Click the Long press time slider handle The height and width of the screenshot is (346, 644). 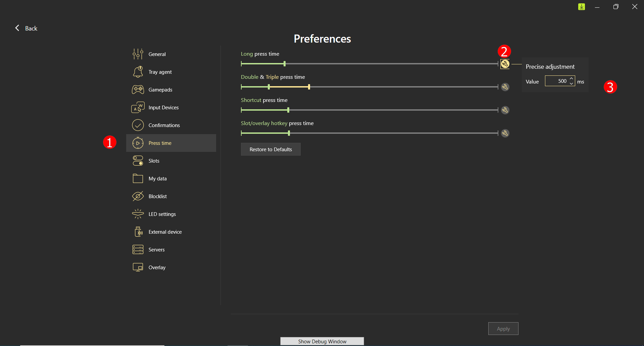284,64
